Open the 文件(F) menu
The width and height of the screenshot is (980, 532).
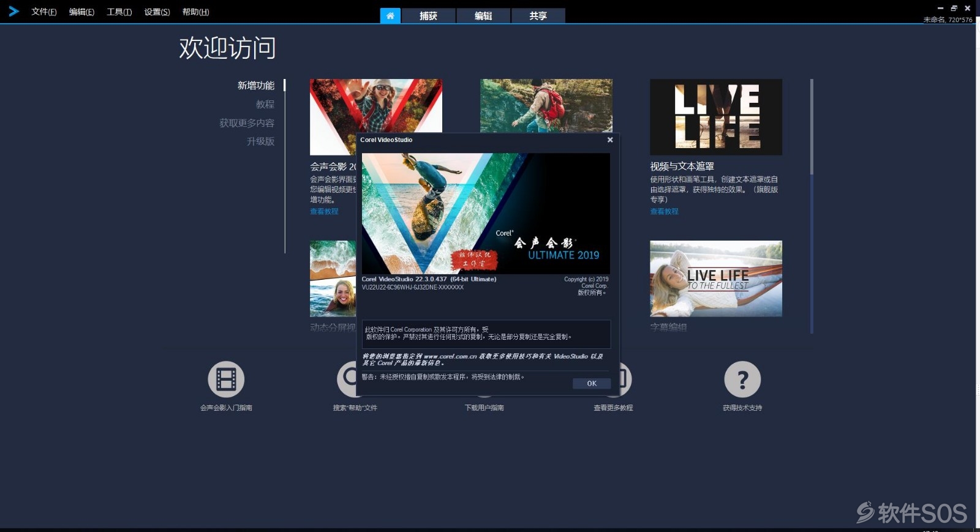tap(44, 12)
